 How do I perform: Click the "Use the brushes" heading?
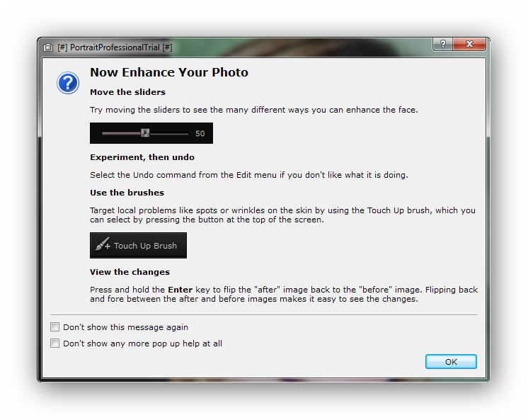pyautogui.click(x=127, y=193)
